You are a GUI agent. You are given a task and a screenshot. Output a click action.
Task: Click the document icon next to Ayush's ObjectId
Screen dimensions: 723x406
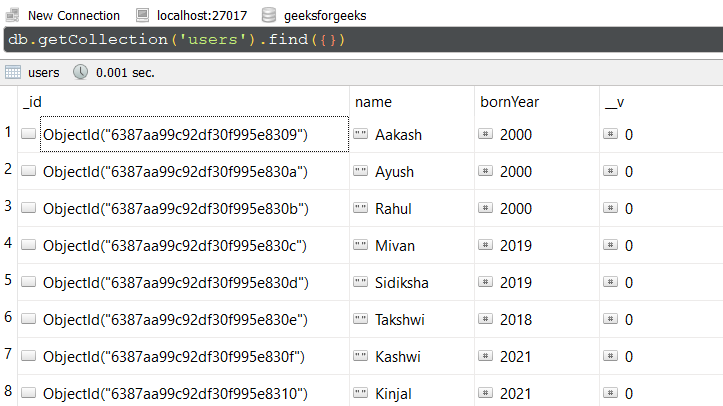tap(29, 171)
